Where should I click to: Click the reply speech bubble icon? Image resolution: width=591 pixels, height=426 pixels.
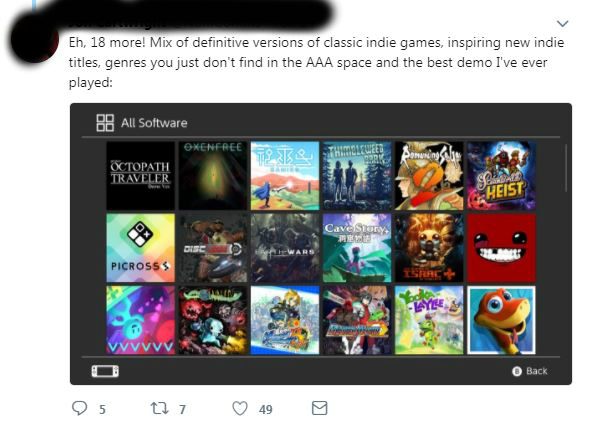(x=79, y=408)
